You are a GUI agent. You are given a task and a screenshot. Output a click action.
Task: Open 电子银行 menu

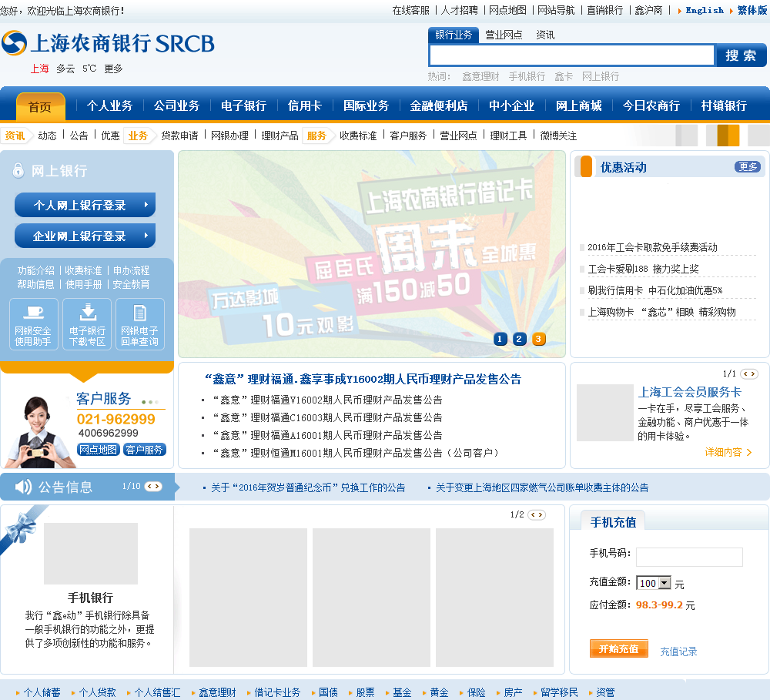pos(243,106)
